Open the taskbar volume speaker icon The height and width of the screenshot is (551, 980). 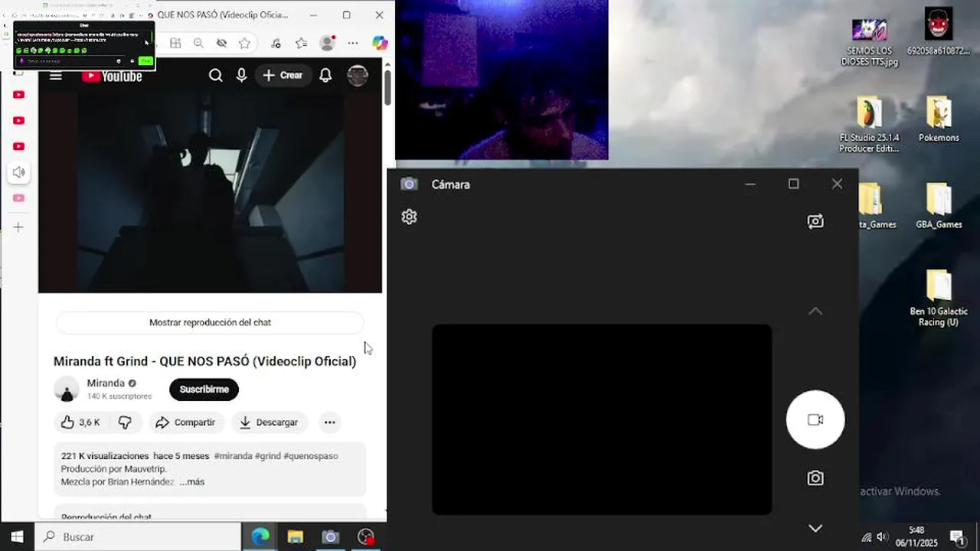pos(882,537)
